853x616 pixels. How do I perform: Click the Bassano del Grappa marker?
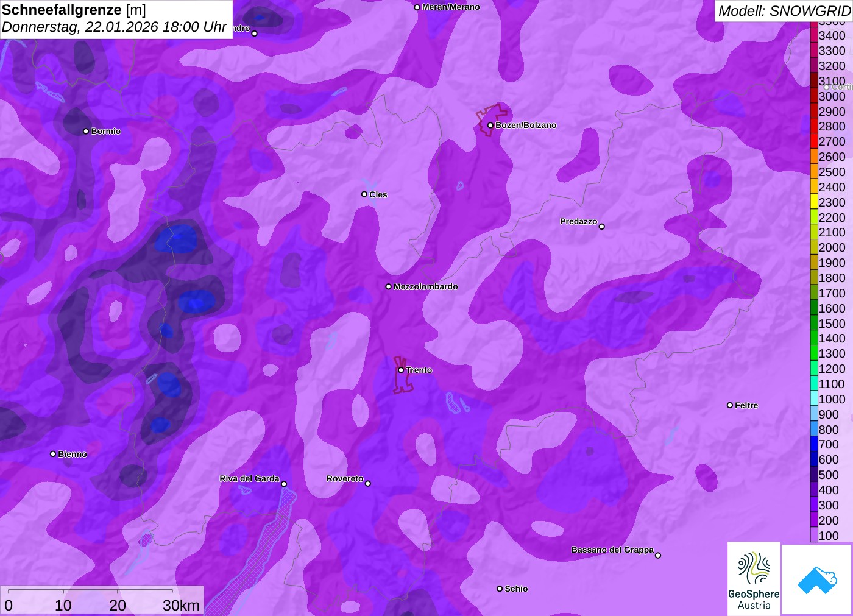tap(658, 555)
